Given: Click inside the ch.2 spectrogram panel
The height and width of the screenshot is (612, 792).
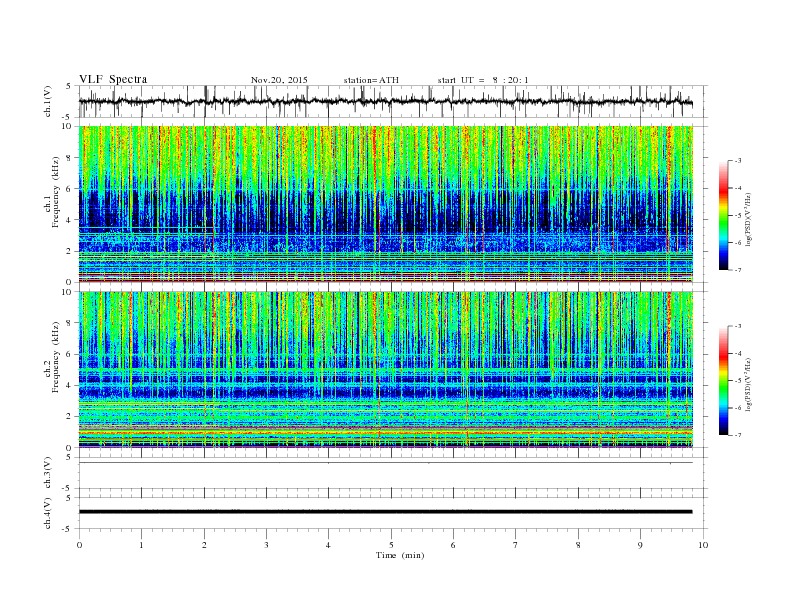Looking at the screenshot, I should coord(385,369).
